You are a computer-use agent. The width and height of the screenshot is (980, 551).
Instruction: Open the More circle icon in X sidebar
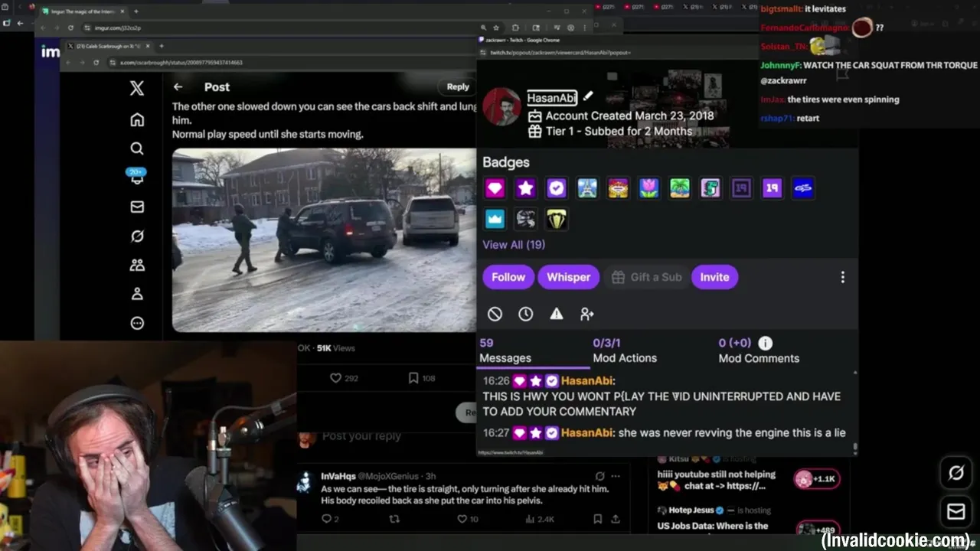pos(137,323)
